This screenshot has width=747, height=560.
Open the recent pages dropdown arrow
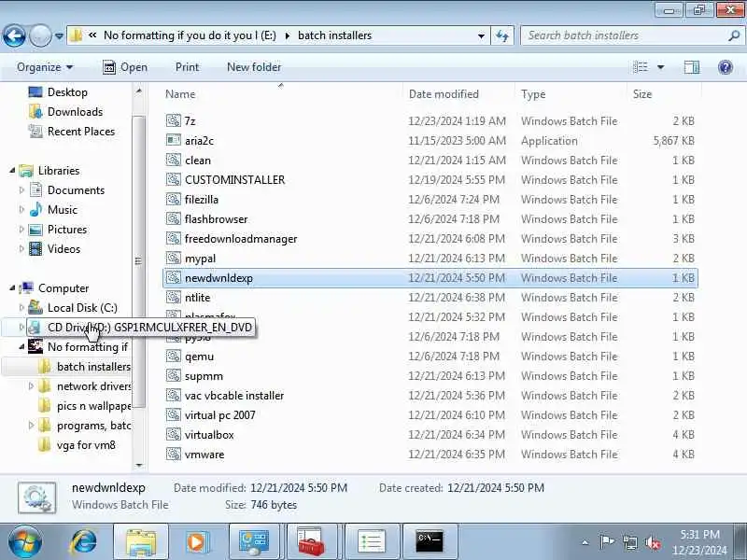coord(59,35)
